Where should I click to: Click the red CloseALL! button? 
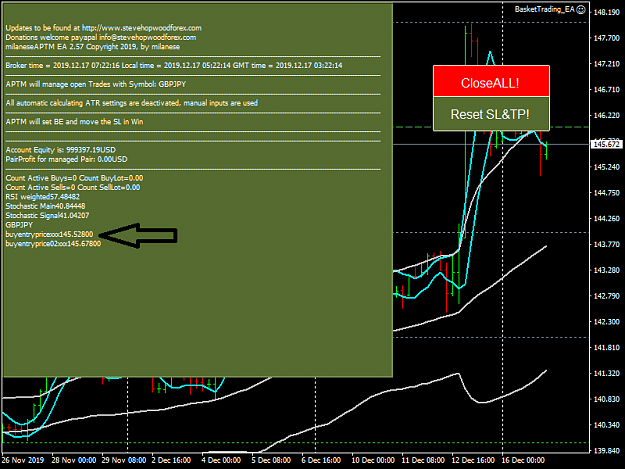tap(491, 82)
